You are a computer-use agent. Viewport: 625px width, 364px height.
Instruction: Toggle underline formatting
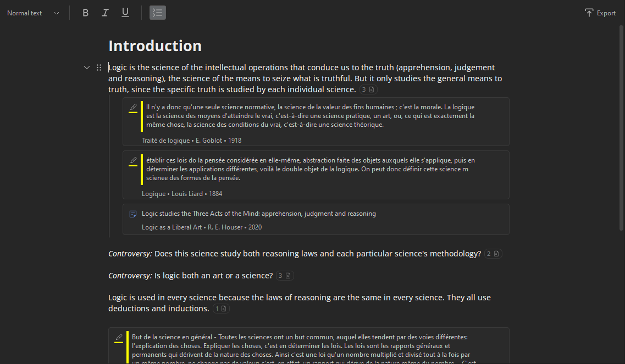[x=125, y=13]
